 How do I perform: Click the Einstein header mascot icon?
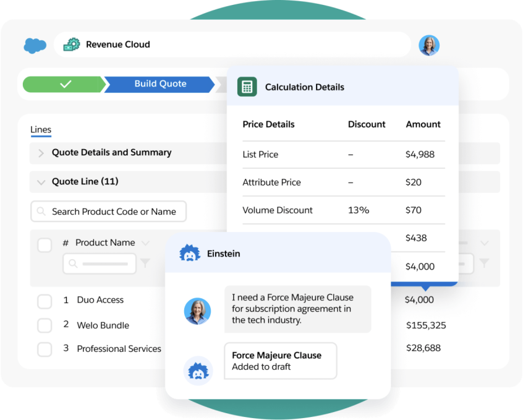(190, 253)
